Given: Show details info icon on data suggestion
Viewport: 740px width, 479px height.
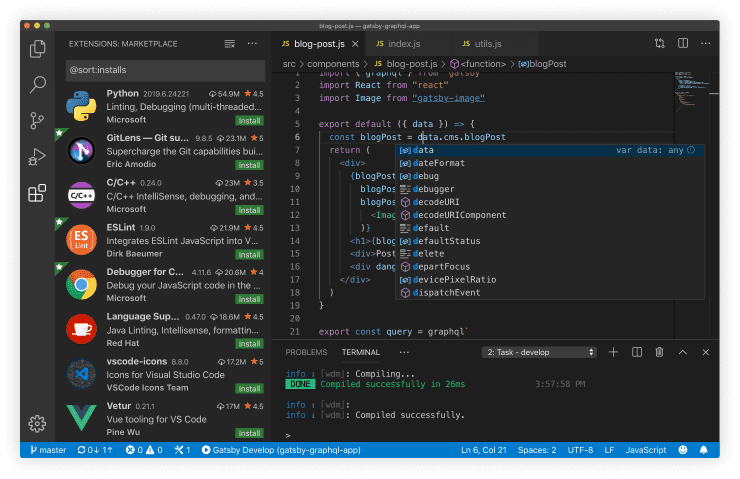Looking at the screenshot, I should pos(691,150).
